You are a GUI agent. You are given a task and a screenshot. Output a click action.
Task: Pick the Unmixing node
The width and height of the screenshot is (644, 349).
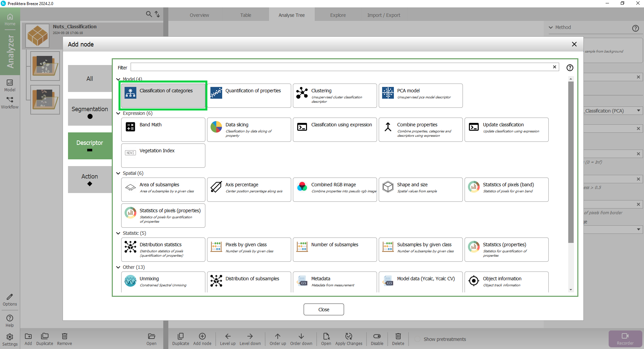(x=163, y=282)
